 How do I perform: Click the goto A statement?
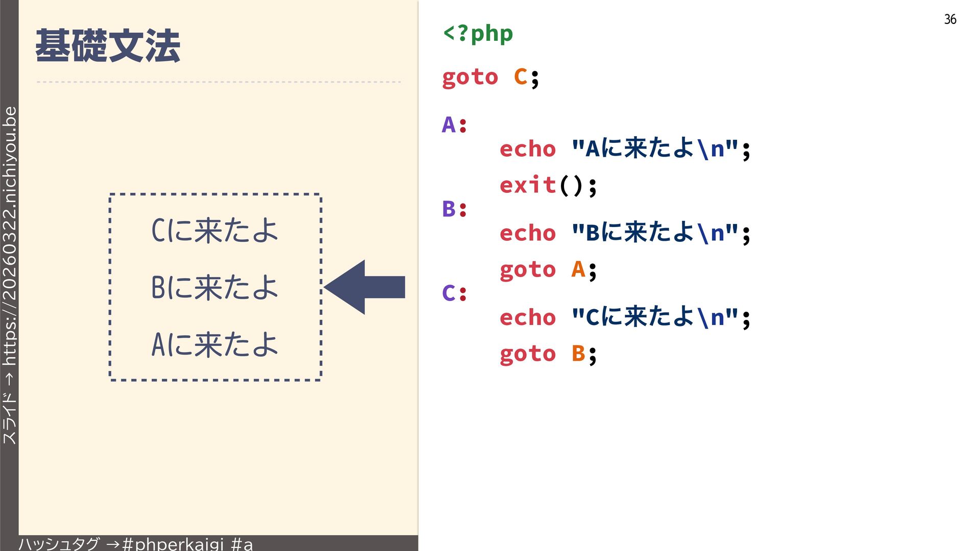tap(548, 269)
